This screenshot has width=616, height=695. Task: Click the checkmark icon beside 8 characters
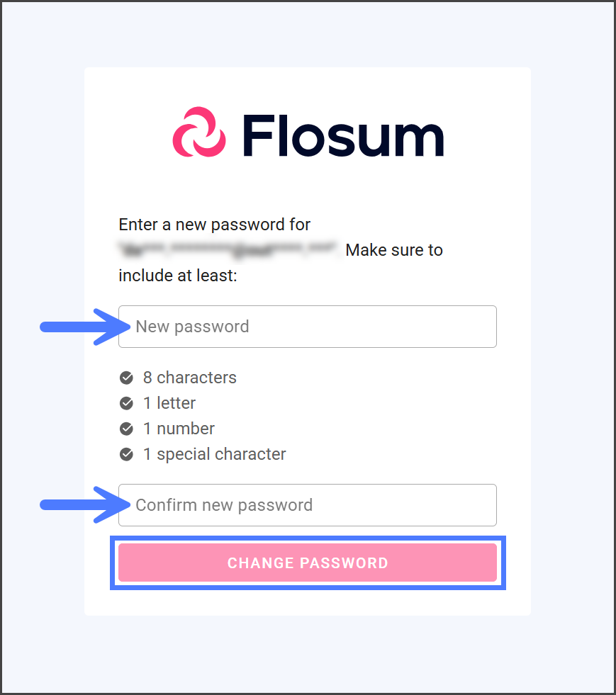coord(127,378)
